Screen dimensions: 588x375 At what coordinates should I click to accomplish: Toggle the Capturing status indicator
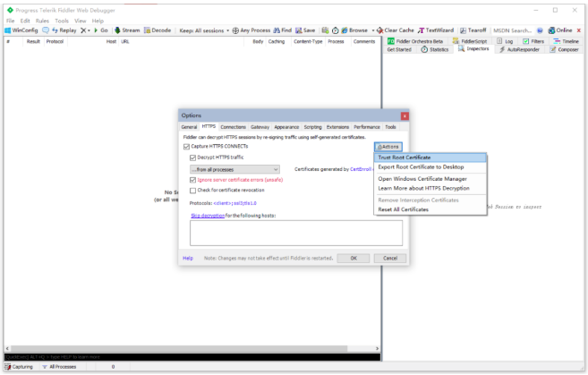19,367
